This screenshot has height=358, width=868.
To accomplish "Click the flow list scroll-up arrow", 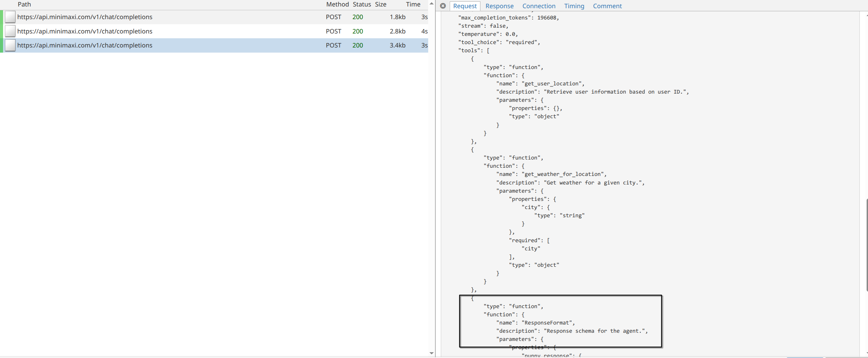I will (x=432, y=3).
